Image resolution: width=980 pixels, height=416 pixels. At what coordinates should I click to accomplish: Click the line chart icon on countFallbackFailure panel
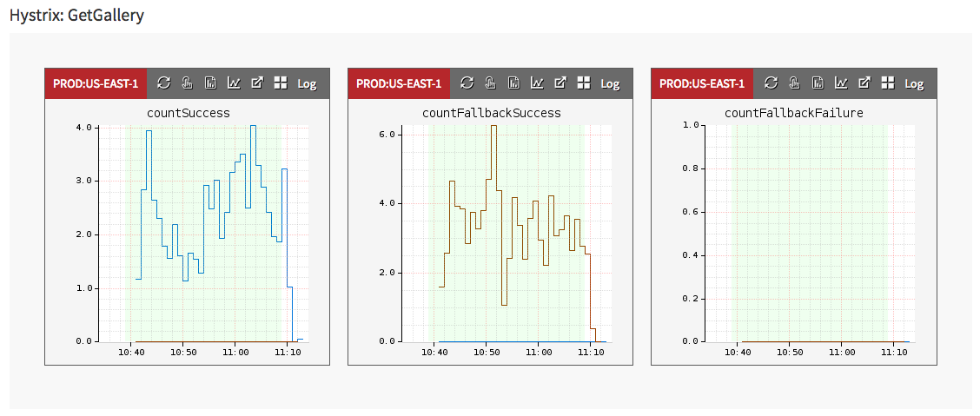tap(841, 83)
